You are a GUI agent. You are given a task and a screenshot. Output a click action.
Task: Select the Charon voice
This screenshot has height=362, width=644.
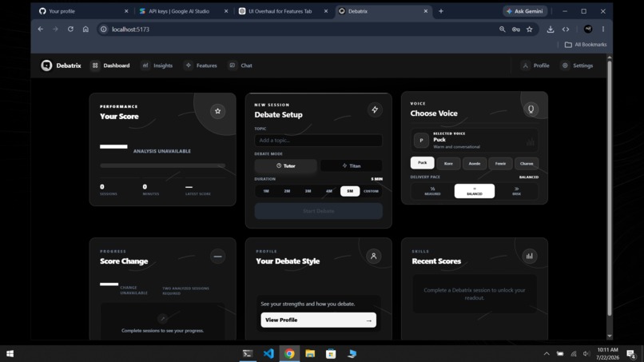click(x=527, y=163)
